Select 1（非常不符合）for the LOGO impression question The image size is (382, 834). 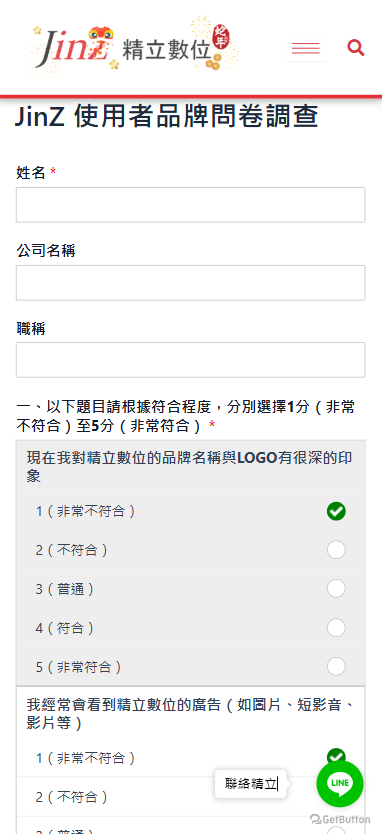click(x=336, y=511)
